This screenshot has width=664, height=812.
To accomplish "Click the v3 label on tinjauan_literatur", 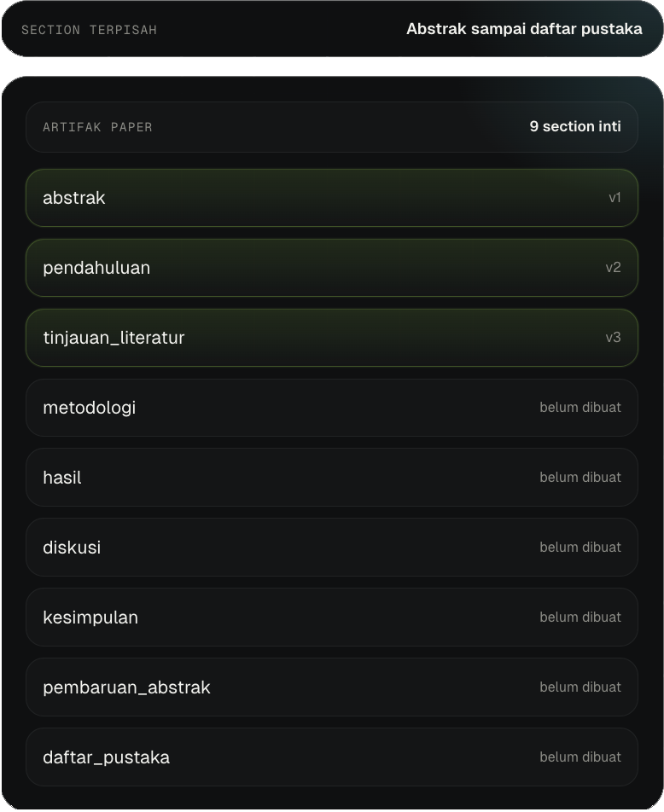I will coord(613,337).
